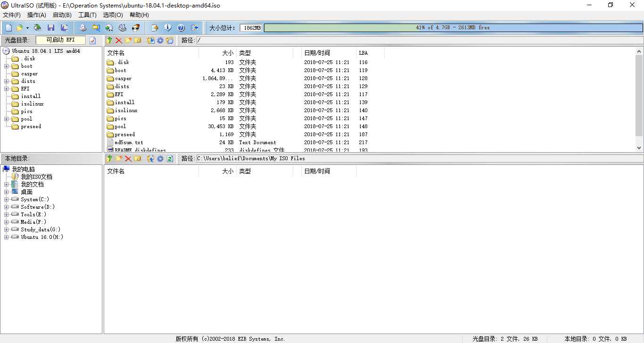This screenshot has width=644, height=343.
Task: Click local list 文件名 column header
Action: 151,171
